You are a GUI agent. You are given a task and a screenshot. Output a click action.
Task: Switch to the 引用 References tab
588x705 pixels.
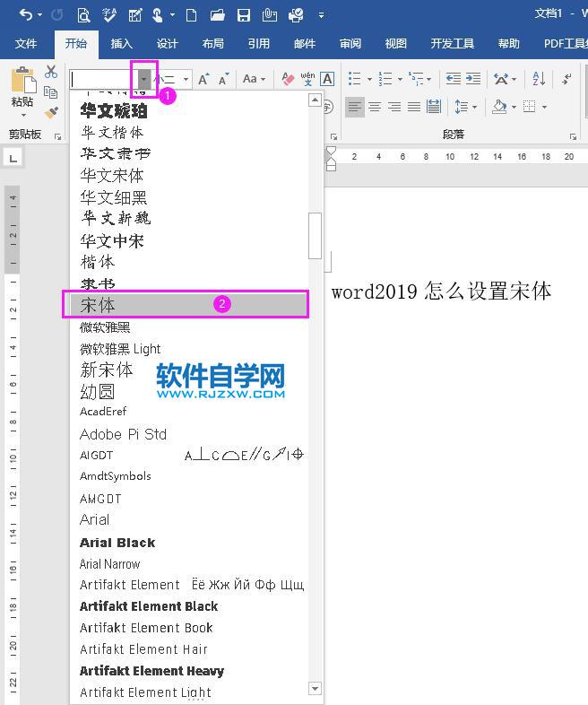coord(259,44)
